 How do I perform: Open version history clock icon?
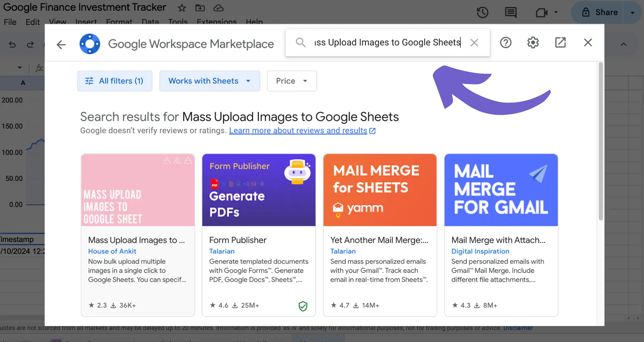(482, 13)
